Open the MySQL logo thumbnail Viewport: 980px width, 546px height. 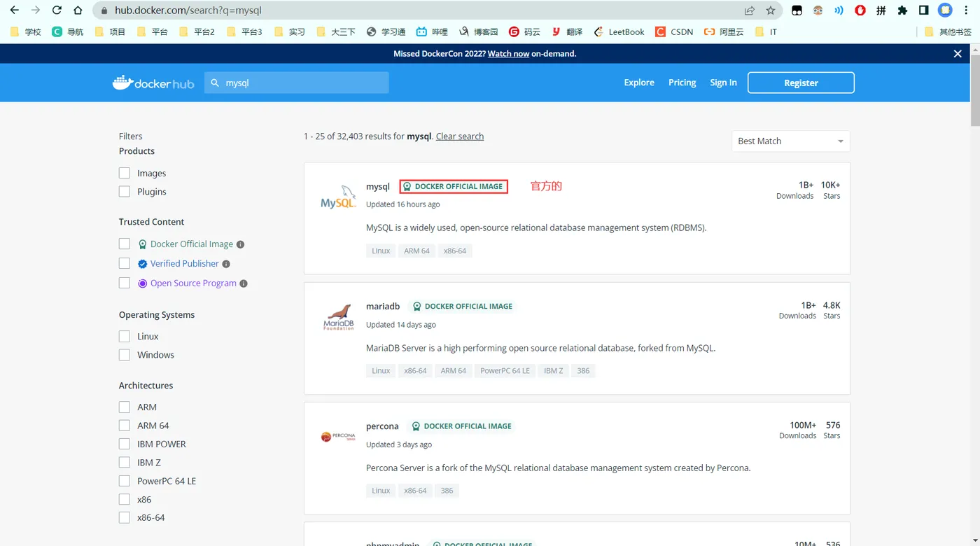click(338, 197)
